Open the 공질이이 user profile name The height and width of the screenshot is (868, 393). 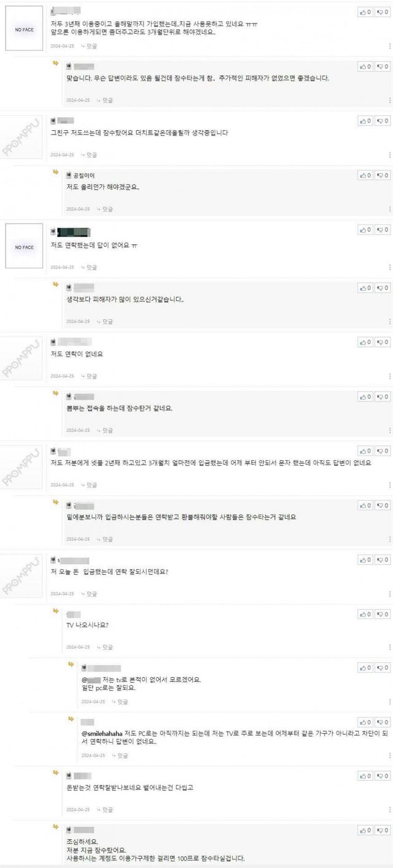84,176
